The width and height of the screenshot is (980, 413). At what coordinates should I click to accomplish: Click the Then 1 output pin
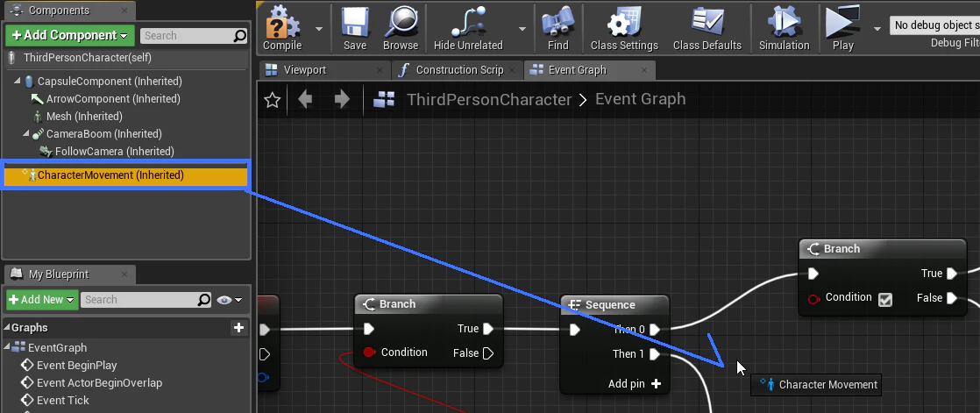click(655, 354)
